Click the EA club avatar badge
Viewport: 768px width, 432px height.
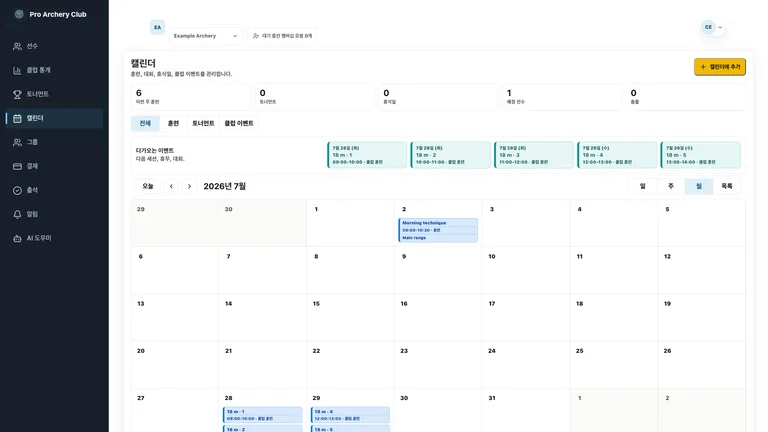pos(157,27)
